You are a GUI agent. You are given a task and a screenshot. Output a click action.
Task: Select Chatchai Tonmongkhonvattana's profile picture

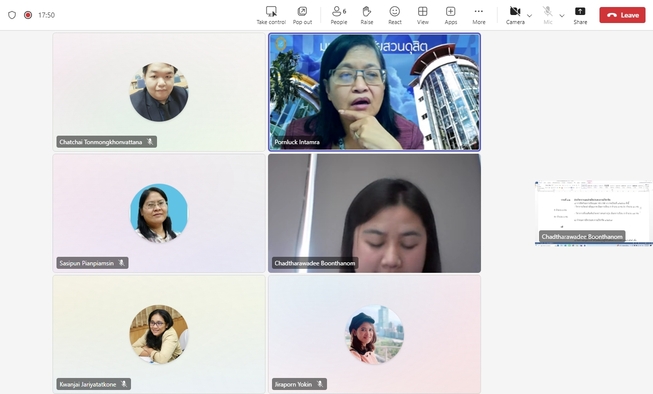pos(159,92)
